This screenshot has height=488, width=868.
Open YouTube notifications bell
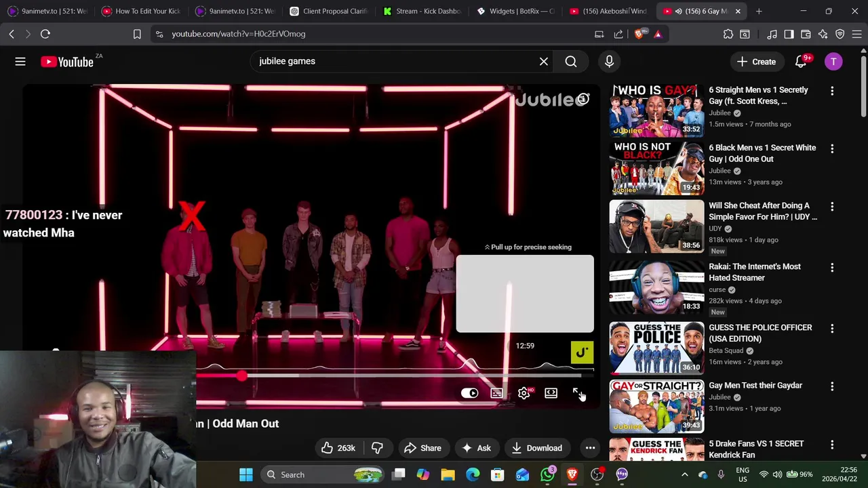click(x=801, y=62)
